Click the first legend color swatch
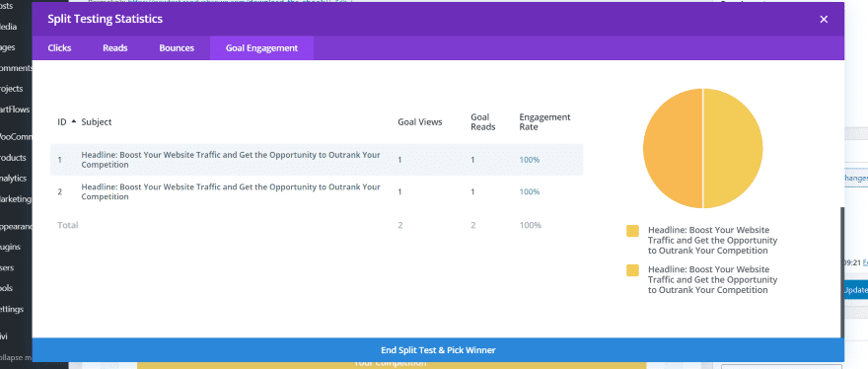The height and width of the screenshot is (369, 868). point(632,231)
